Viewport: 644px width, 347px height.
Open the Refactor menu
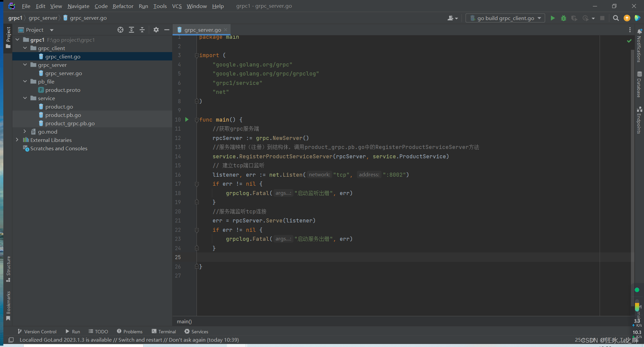[123, 6]
